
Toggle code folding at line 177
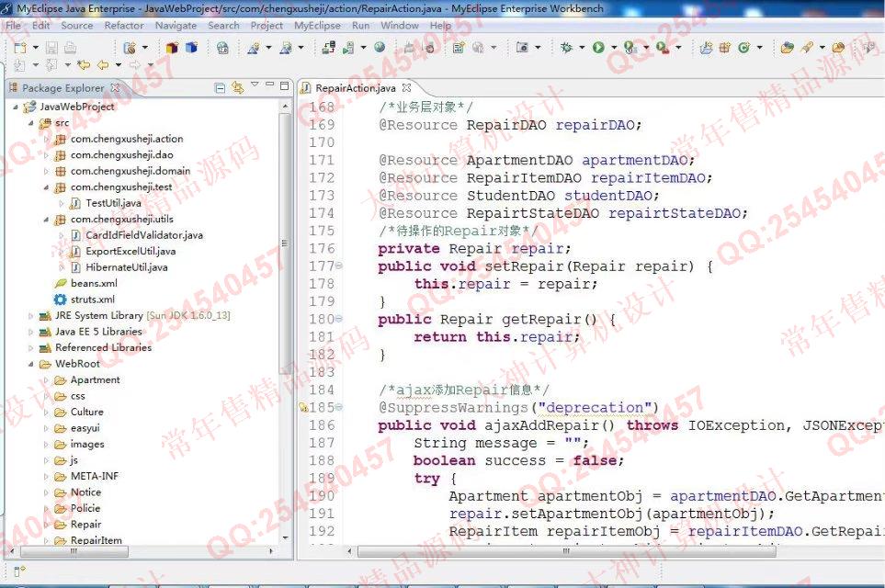coord(339,266)
